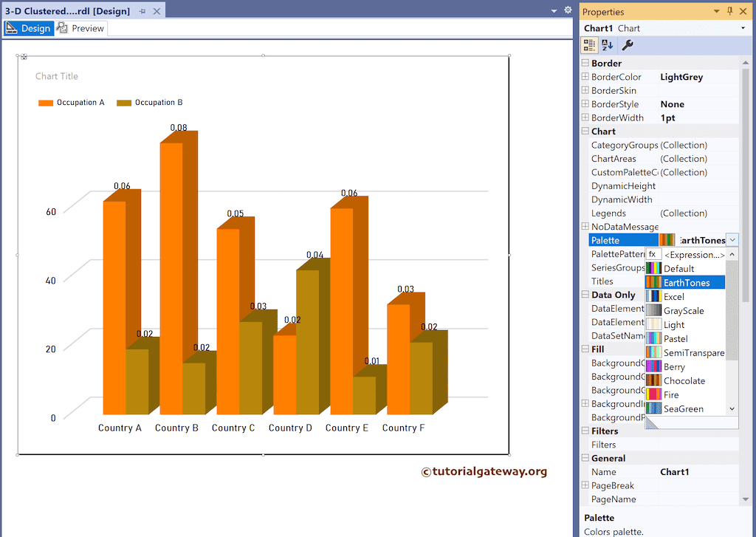This screenshot has width=756, height=537.
Task: Select the Default palette
Action: tap(685, 268)
